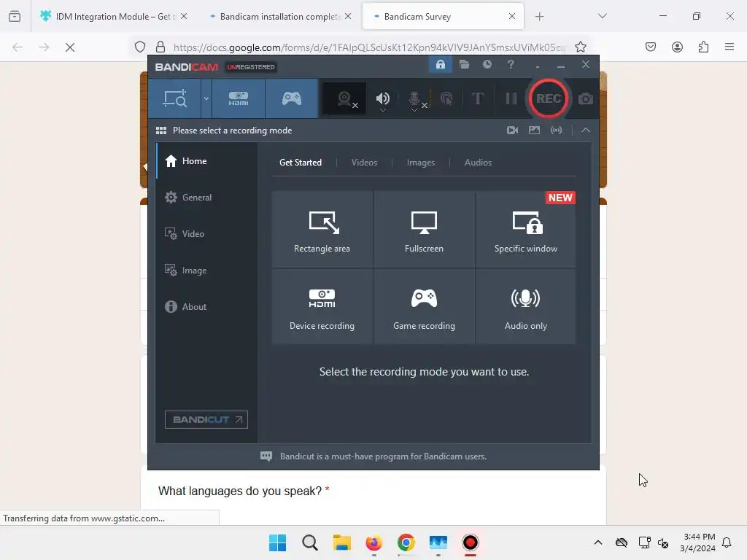The height and width of the screenshot is (560, 747).
Task: Open Windows taskbar search
Action: pyautogui.click(x=309, y=542)
